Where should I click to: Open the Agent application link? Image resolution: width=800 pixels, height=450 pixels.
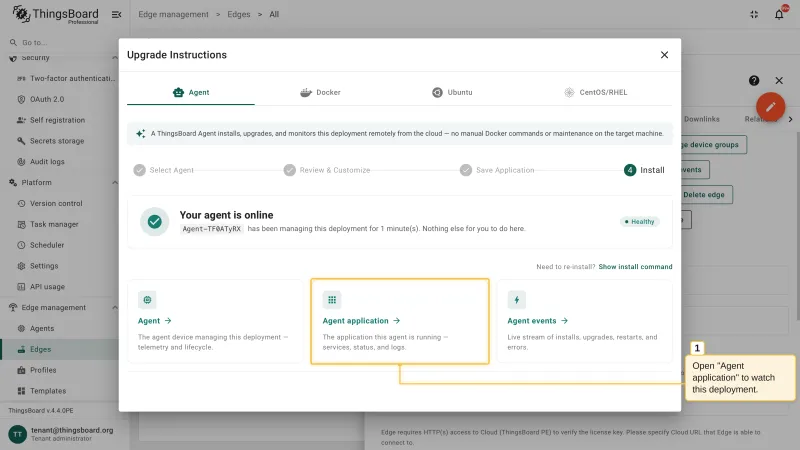pos(361,320)
